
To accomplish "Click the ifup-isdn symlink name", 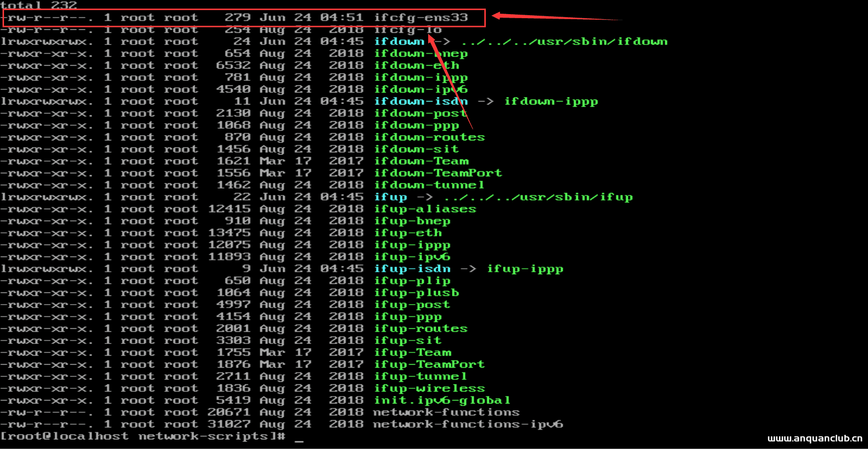I will tap(412, 269).
